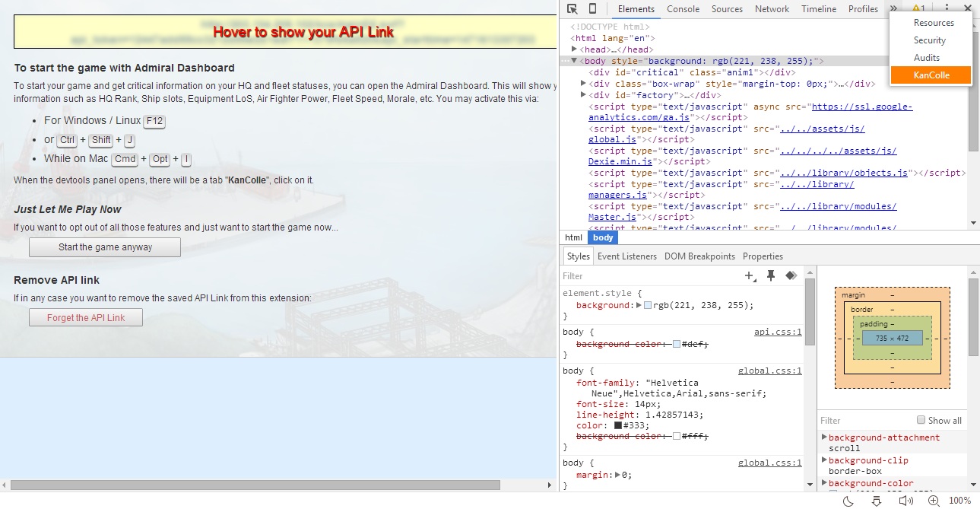Click the #333 color swatch
The height and width of the screenshot is (509, 980).
click(x=618, y=425)
